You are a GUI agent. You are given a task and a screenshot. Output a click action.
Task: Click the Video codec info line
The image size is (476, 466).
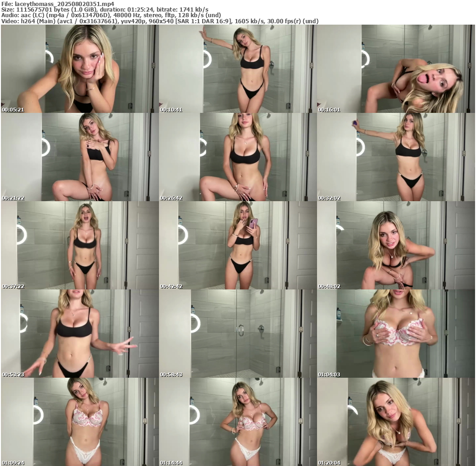pos(160,21)
